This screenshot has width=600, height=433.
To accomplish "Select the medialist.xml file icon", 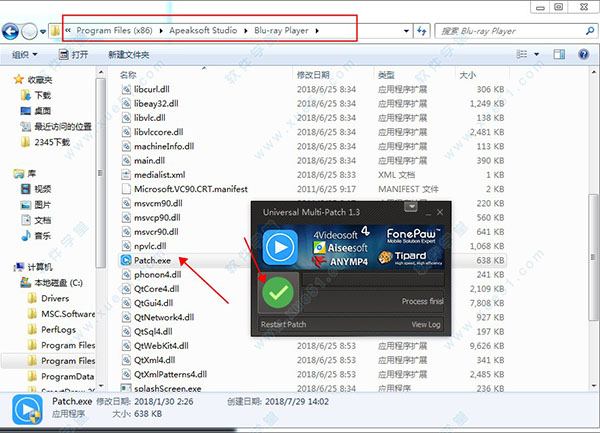I will (126, 175).
